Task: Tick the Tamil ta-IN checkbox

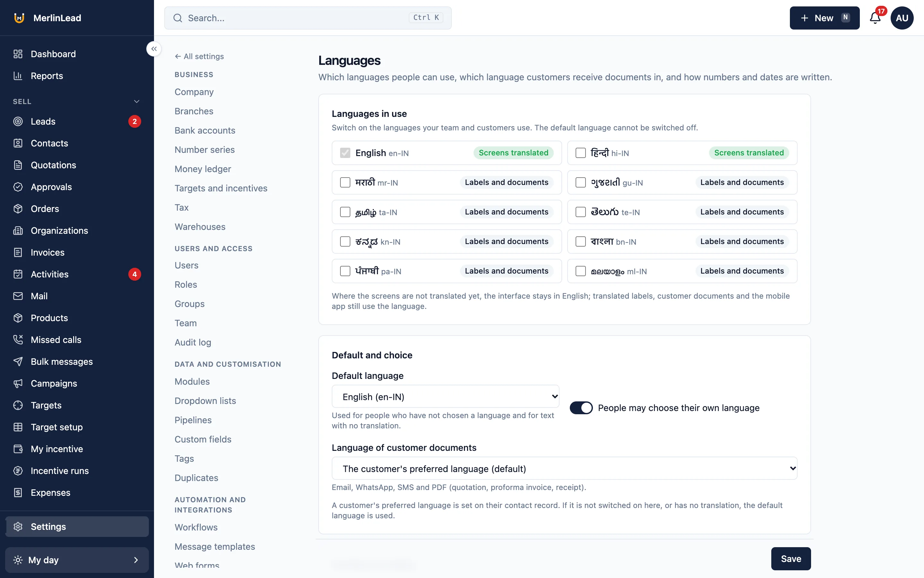Action: 345,212
